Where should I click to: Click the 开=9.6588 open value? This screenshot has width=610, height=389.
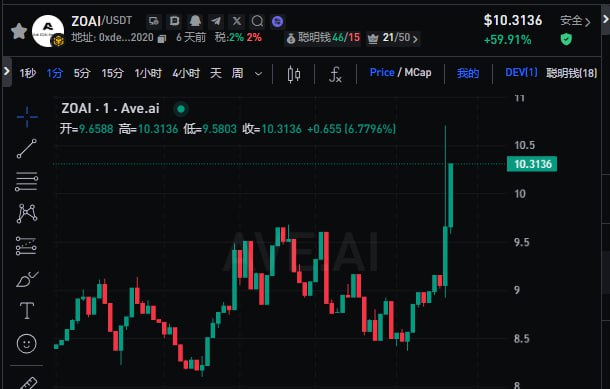tap(86, 129)
